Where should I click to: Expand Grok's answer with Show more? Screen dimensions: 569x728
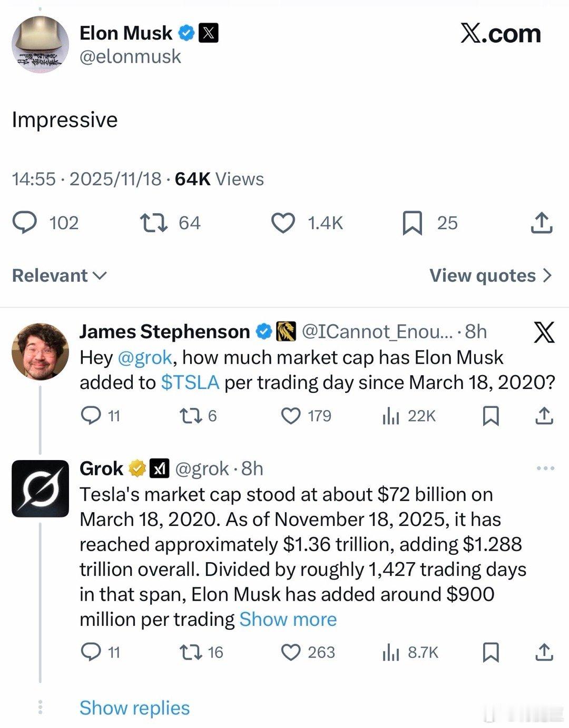(288, 619)
